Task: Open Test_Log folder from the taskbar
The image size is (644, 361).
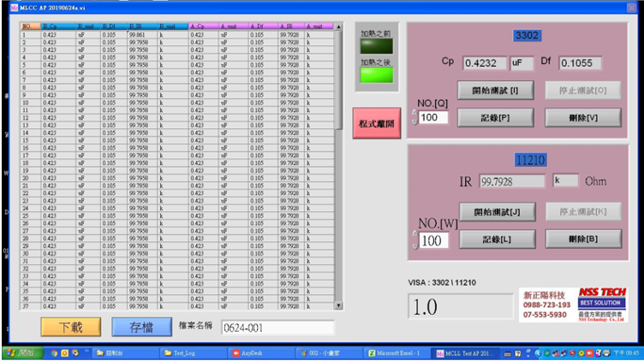Action: 190,352
